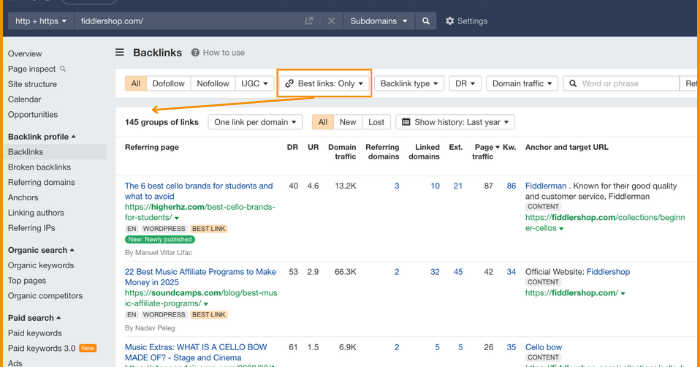Click linked domains count 32 for soundcamps.com
700x367 pixels.
pos(435,271)
